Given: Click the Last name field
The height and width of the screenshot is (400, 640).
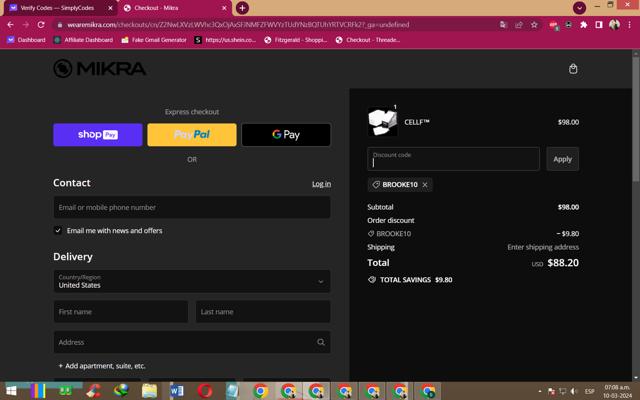Looking at the screenshot, I should click(263, 311).
